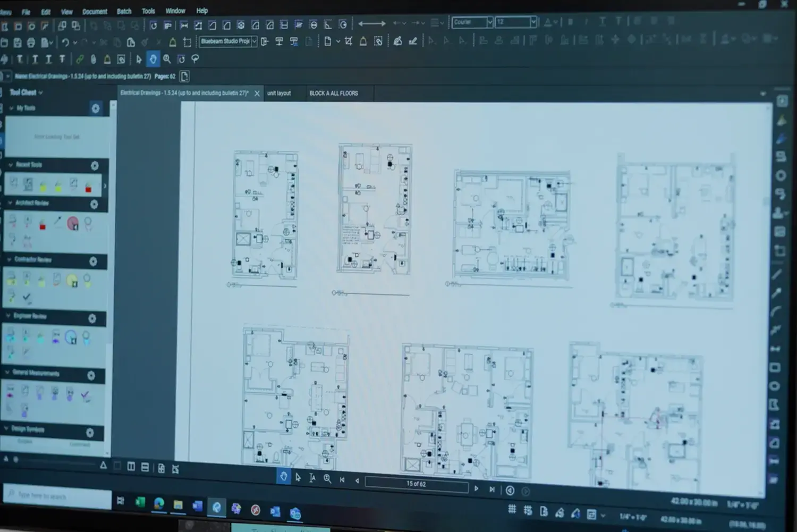Open the Bluebeam Studio Project dropdown
The width and height of the screenshot is (797, 532).
coord(255,41)
